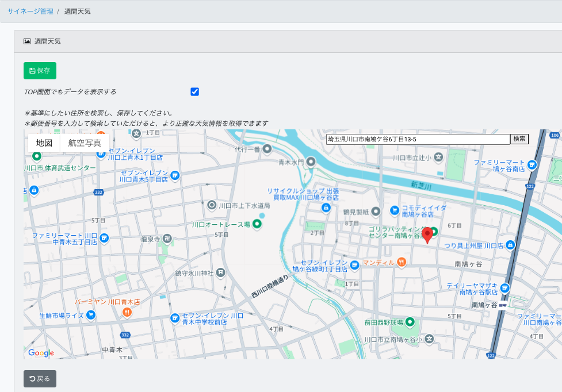
Task: Click セブン-イレブン 川口青木5丁目店 store icon
Action: click(x=175, y=175)
